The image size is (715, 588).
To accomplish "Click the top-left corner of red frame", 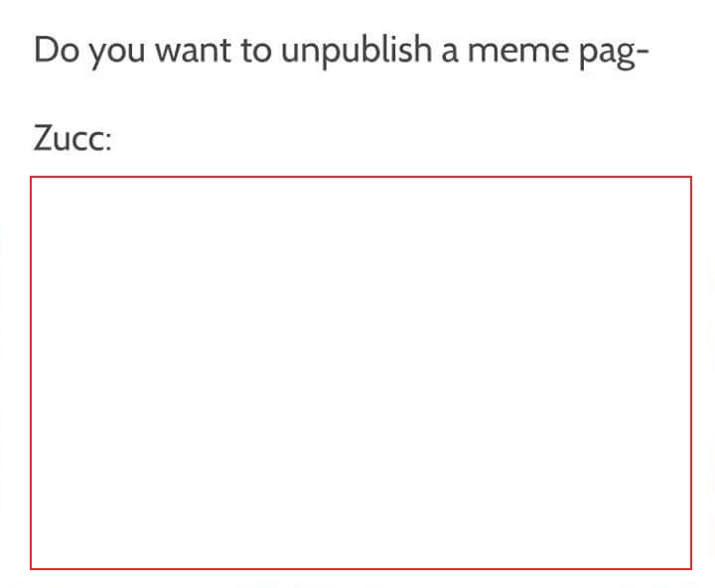I will (x=31, y=177).
